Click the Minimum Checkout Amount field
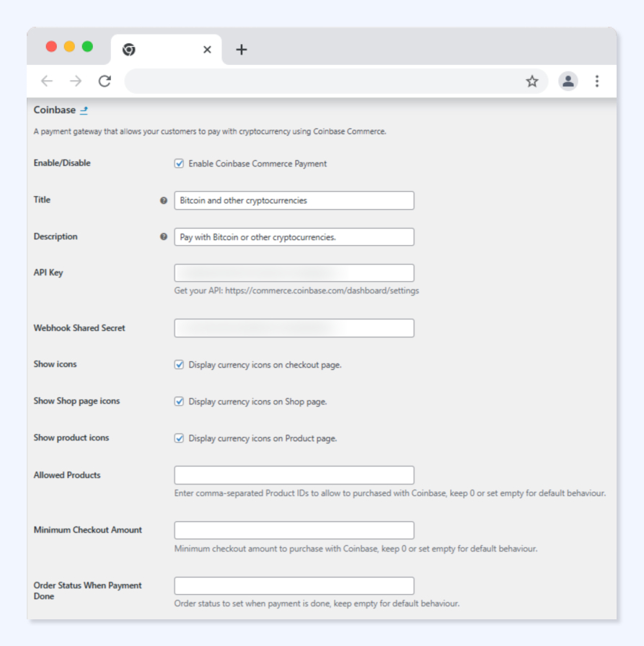The width and height of the screenshot is (644, 646). click(x=294, y=530)
